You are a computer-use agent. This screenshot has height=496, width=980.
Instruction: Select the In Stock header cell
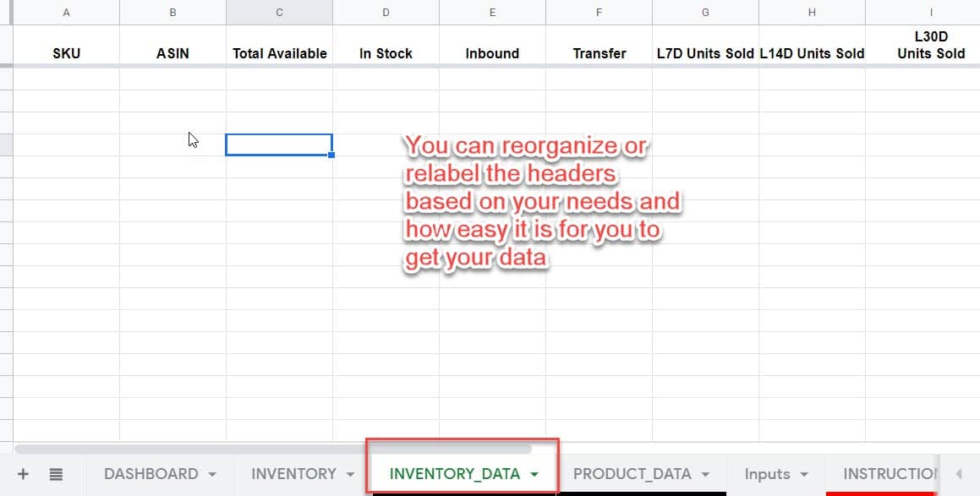[386, 53]
